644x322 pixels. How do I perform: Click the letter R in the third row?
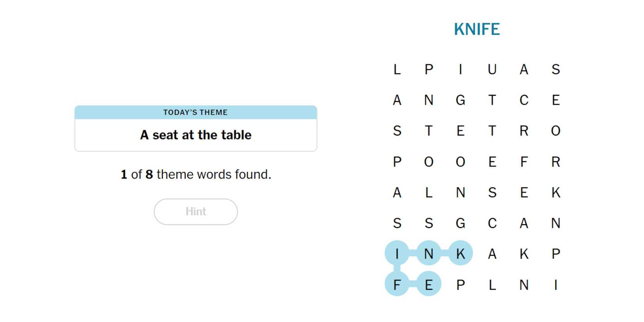(x=524, y=131)
